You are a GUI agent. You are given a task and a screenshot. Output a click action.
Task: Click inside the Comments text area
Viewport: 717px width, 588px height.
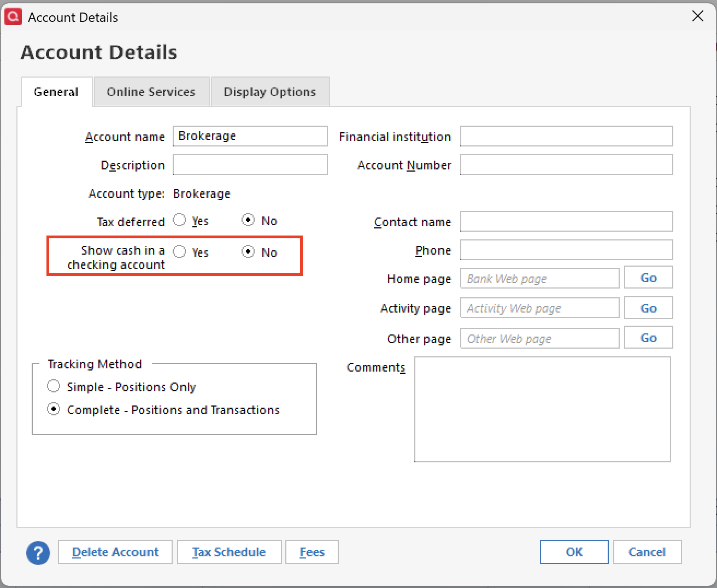[542, 409]
